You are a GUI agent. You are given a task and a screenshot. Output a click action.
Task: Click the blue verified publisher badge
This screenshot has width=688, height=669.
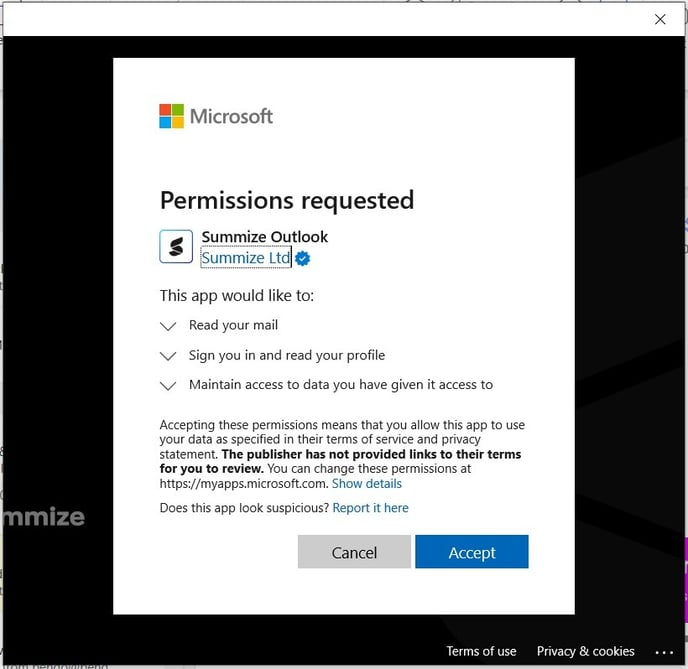click(x=302, y=259)
